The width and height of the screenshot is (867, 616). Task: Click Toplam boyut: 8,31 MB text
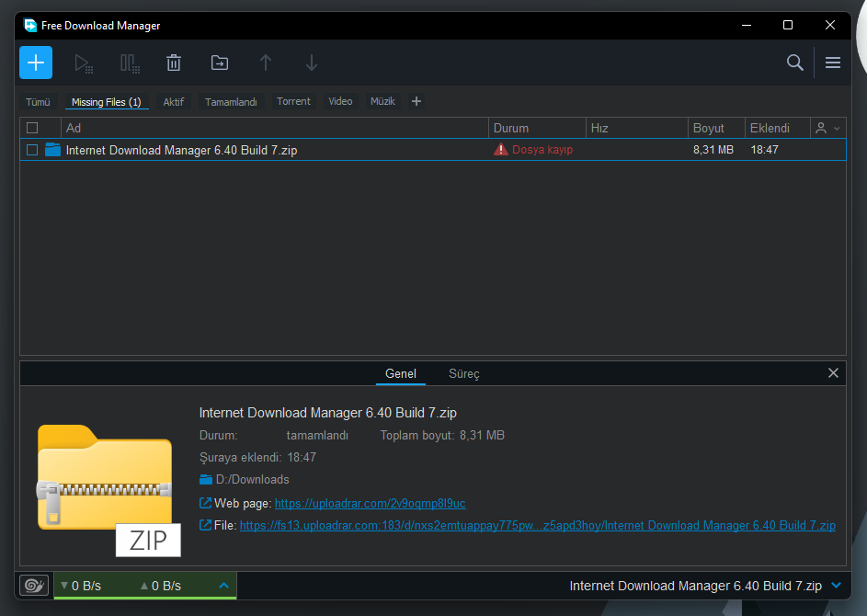coord(442,435)
